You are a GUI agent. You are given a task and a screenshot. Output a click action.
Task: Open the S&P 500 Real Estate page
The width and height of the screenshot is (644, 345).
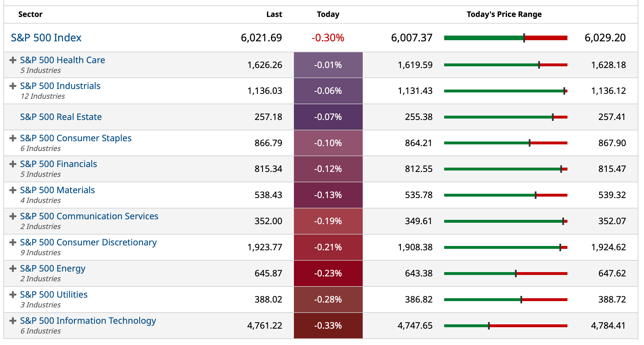click(61, 117)
